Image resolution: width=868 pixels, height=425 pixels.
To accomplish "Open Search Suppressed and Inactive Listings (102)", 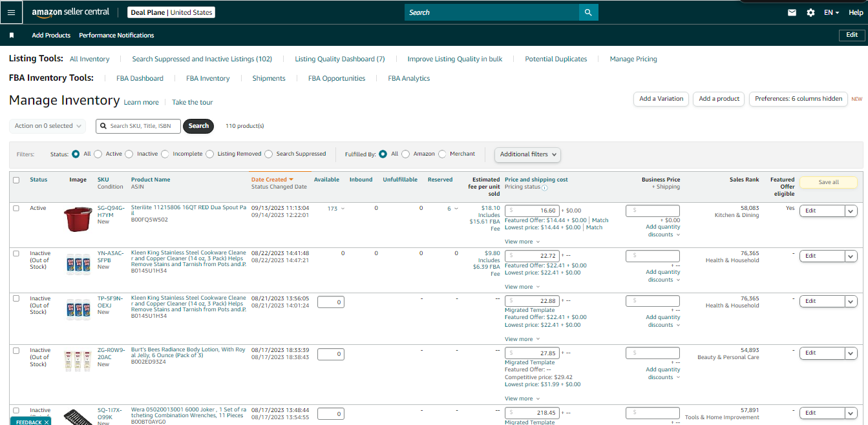I will point(202,59).
